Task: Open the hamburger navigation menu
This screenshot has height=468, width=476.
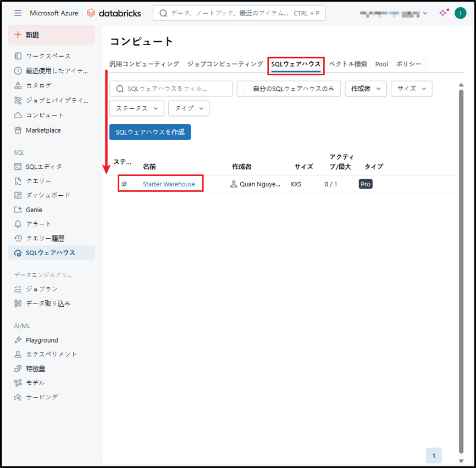Action: tap(18, 13)
